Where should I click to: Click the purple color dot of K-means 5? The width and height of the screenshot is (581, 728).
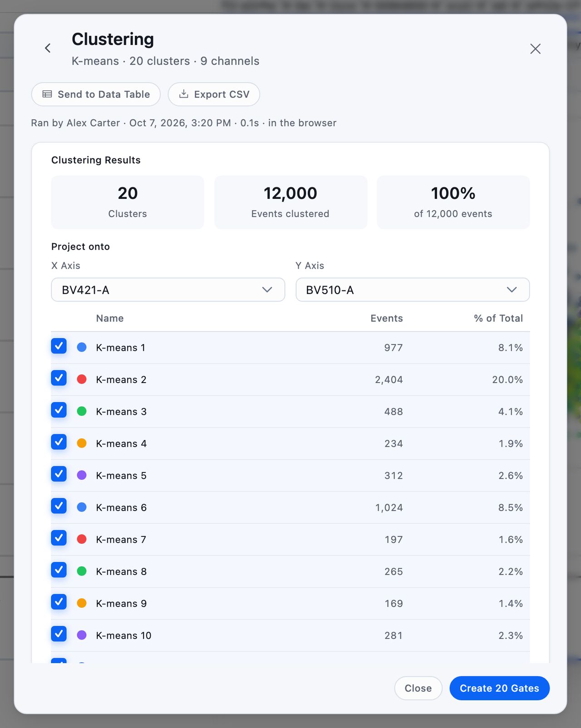[82, 475]
